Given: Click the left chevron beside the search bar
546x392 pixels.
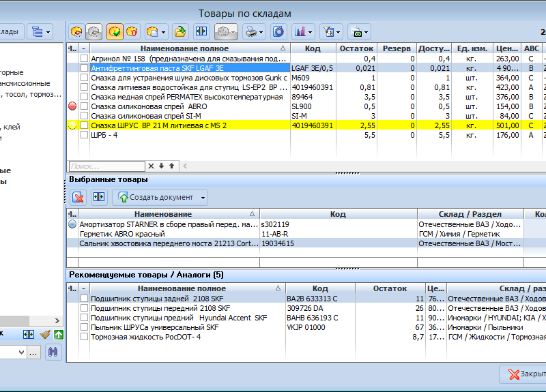Looking at the screenshot, I should click(185, 166).
